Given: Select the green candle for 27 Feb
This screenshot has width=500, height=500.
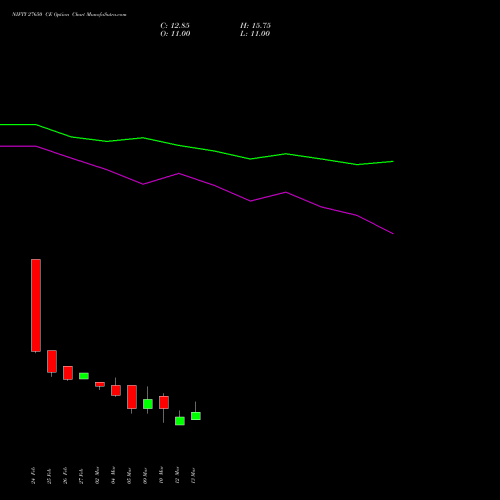Looking at the screenshot, I should click(84, 376).
